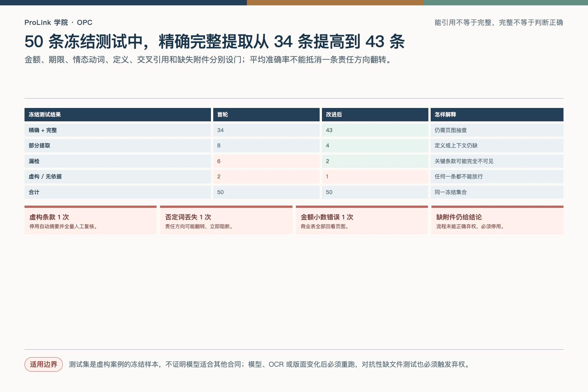Click the "冻结测试结果" column header
The width and height of the screenshot is (588, 392).
tap(118, 114)
